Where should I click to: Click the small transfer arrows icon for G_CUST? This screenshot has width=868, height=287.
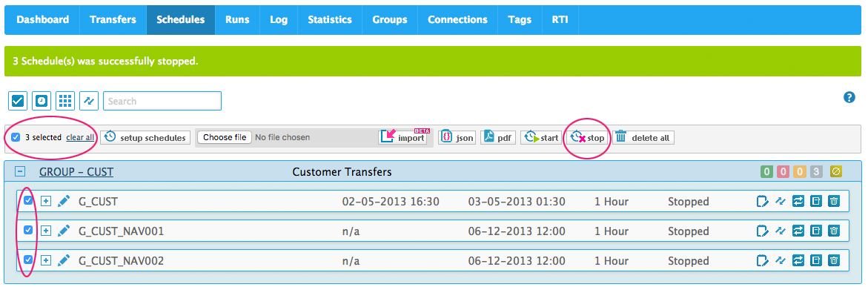pyautogui.click(x=781, y=200)
